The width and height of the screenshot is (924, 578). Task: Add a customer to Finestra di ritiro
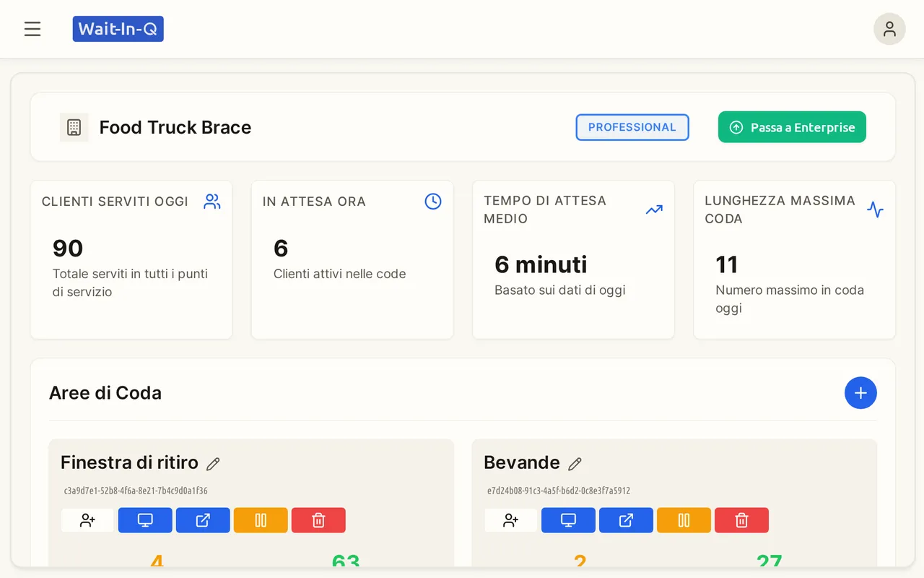[87, 520]
